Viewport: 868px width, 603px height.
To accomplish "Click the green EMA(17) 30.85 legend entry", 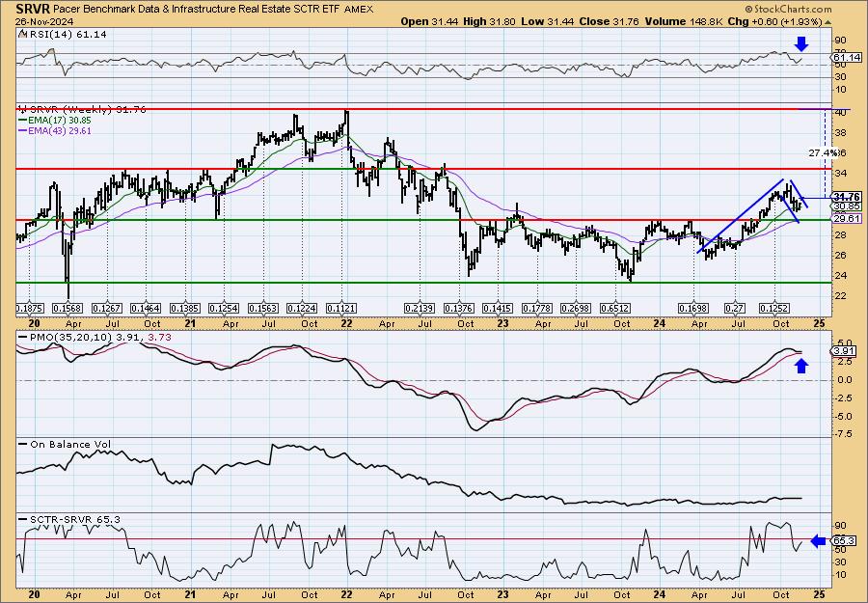I will 55,121.
